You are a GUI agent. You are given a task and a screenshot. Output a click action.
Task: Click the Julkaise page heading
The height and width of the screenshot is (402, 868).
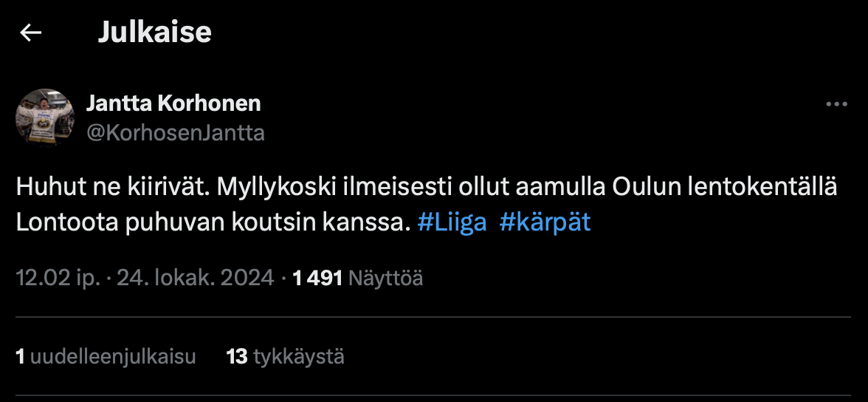(154, 33)
